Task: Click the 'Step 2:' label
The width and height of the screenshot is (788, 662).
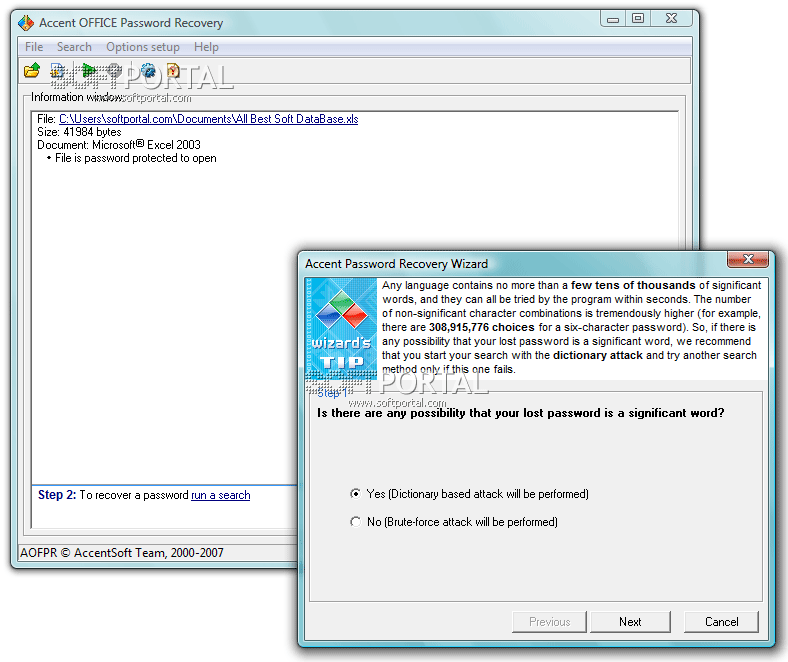Action: (x=57, y=495)
